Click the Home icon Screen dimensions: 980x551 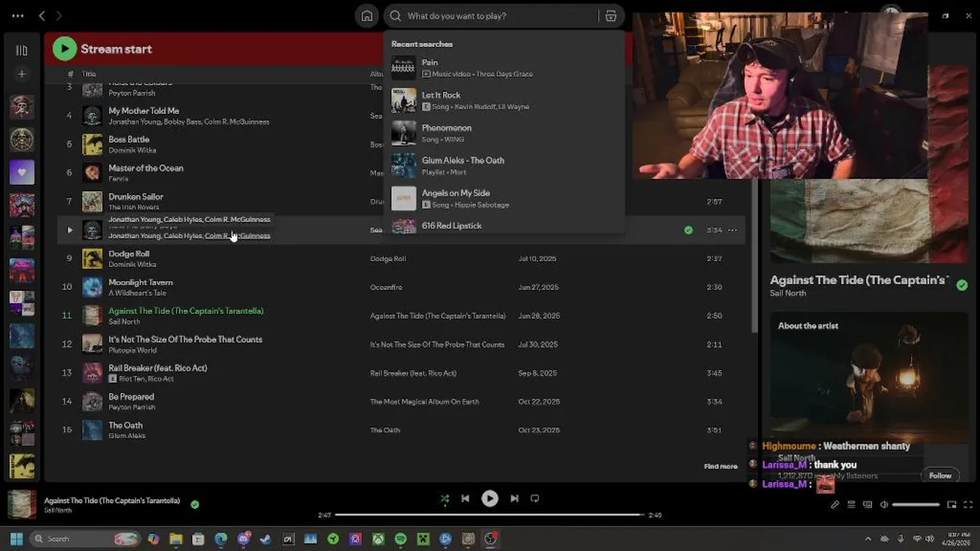pyautogui.click(x=367, y=15)
